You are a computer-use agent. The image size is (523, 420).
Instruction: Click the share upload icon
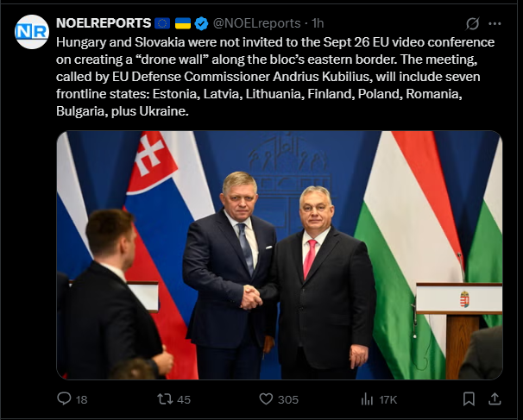[x=495, y=398]
